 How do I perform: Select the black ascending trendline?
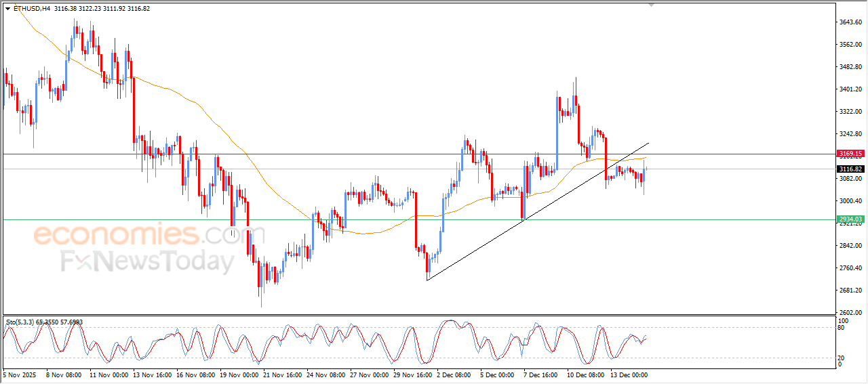click(x=538, y=211)
